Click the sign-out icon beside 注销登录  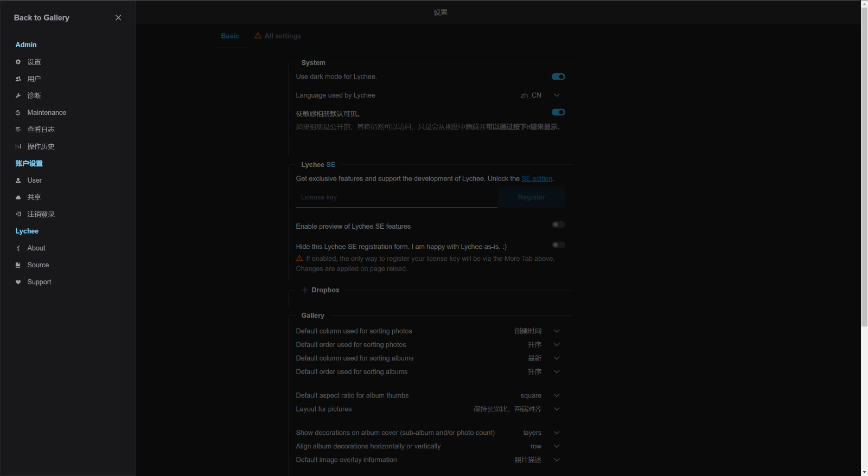point(18,214)
